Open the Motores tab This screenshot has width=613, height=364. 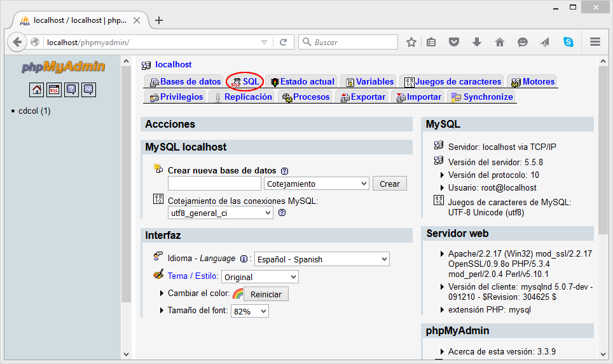pyautogui.click(x=533, y=81)
